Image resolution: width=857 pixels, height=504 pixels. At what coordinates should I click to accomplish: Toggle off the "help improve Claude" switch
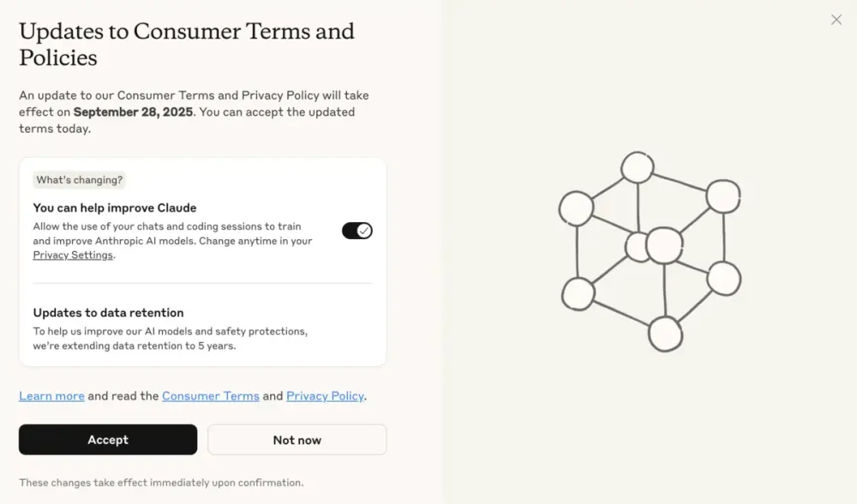point(357,231)
